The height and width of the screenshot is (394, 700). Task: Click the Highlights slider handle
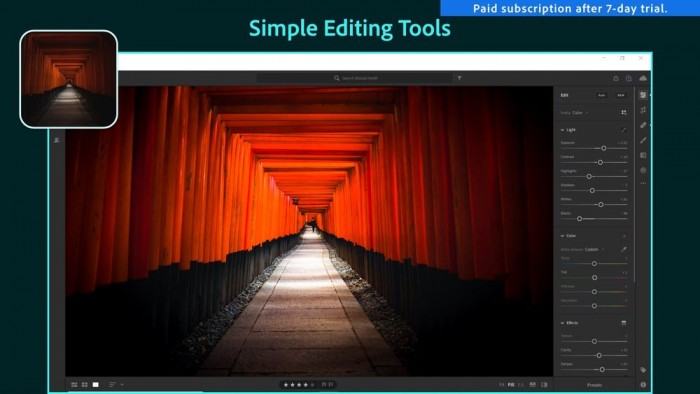(x=589, y=177)
